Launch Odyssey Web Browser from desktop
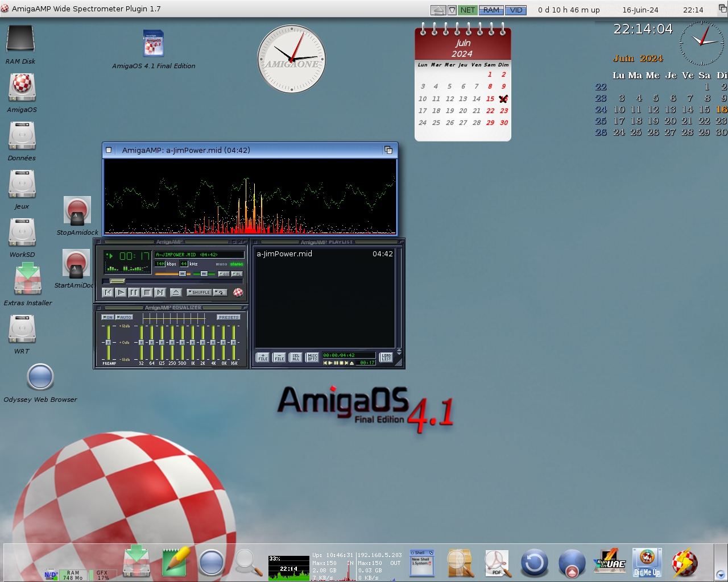Image resolution: width=728 pixels, height=582 pixels. (40, 377)
